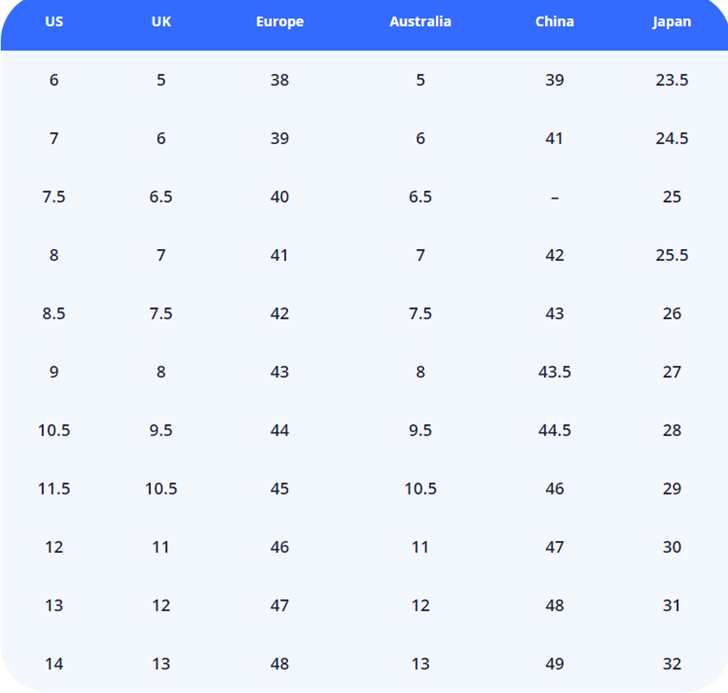Screen dimensions: 728x693
Task: Select Europe size 38 cell
Action: pyautogui.click(x=279, y=80)
